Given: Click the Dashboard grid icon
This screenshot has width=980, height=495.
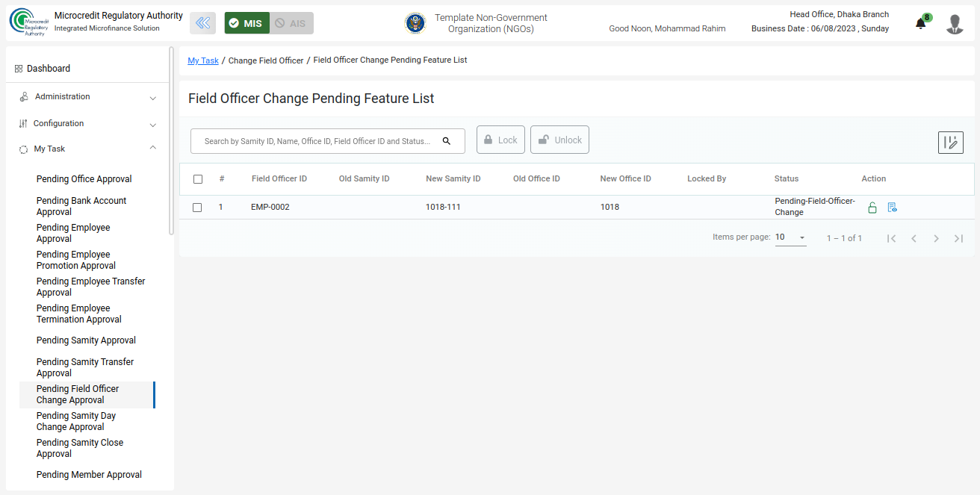Looking at the screenshot, I should click(19, 69).
